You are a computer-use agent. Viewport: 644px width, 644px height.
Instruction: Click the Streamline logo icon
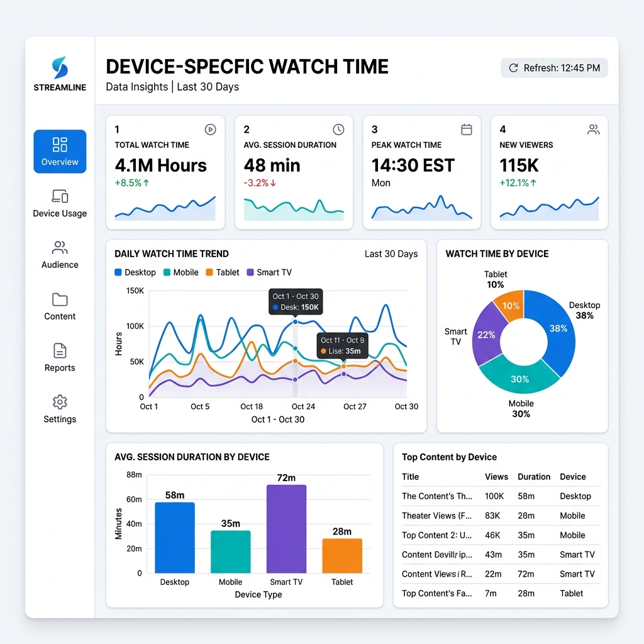[x=60, y=68]
